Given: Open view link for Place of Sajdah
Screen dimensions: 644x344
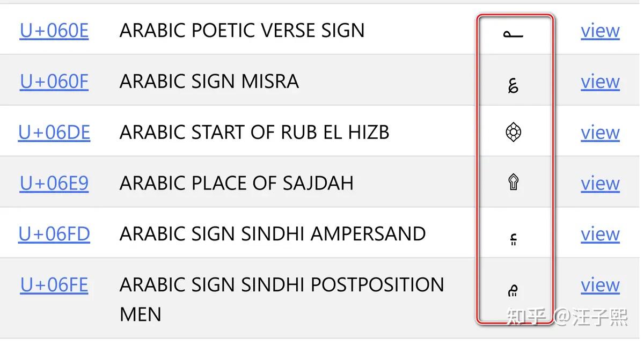Looking at the screenshot, I should coord(600,183).
